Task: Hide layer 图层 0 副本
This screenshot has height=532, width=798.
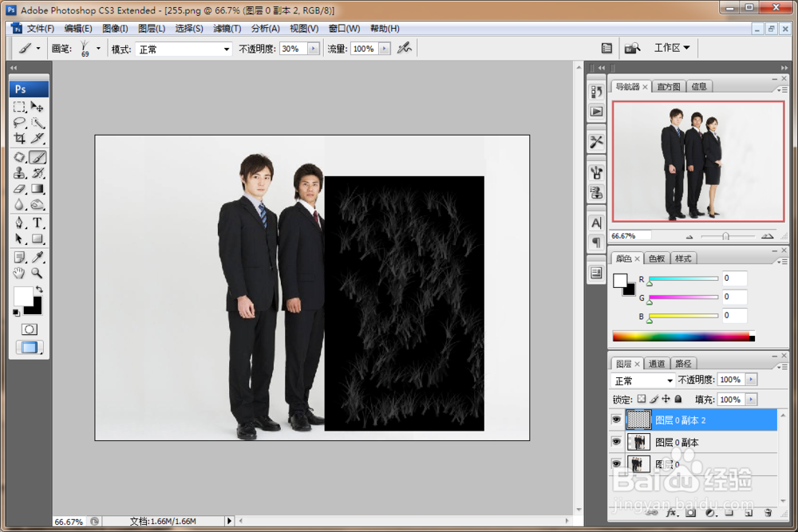Action: point(616,442)
